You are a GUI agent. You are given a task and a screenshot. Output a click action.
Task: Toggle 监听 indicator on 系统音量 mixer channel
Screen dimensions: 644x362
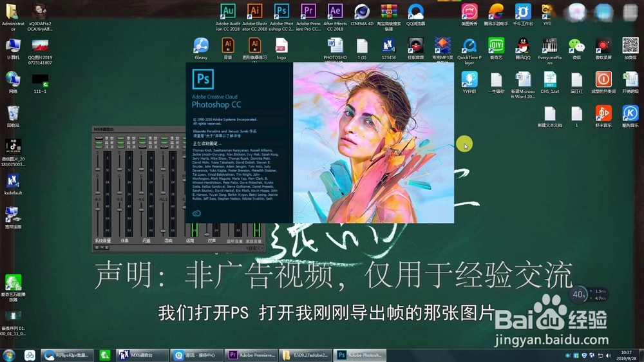99,142
